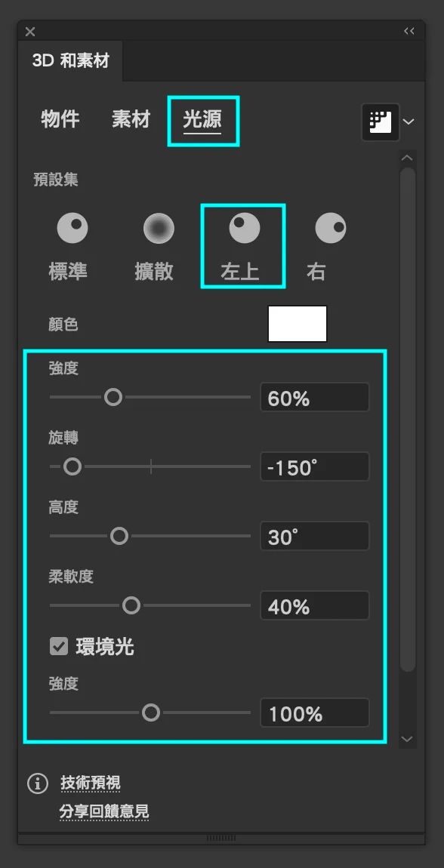Choose the 左上 top-left lighting preset

pyautogui.click(x=244, y=228)
